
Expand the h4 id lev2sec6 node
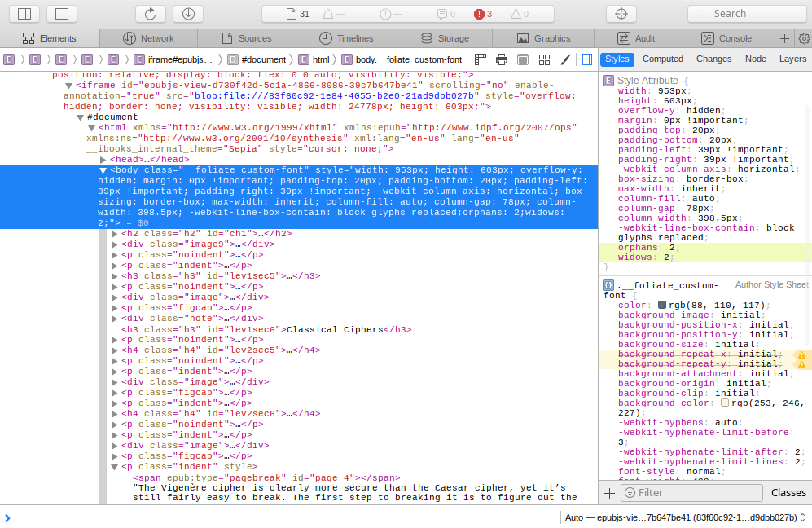pyautogui.click(x=115, y=414)
